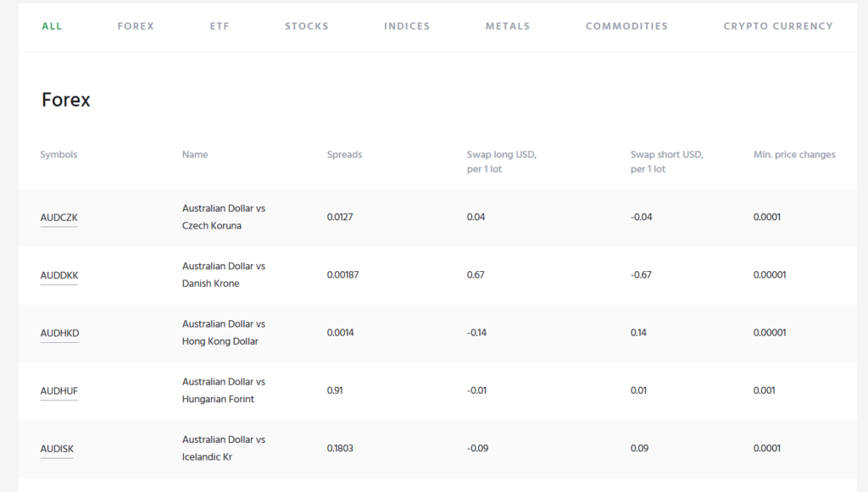Image resolution: width=868 pixels, height=492 pixels.
Task: Show the INDICES category tab
Action: (x=407, y=26)
